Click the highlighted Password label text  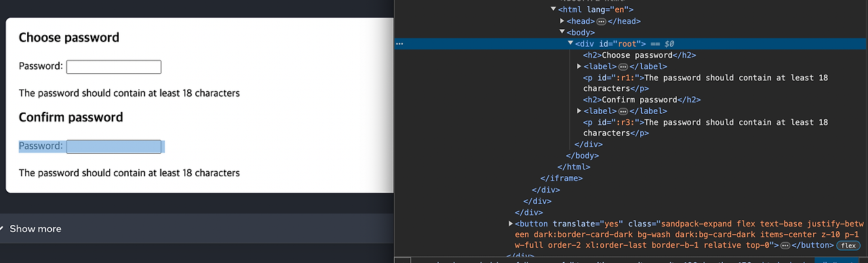pos(41,146)
